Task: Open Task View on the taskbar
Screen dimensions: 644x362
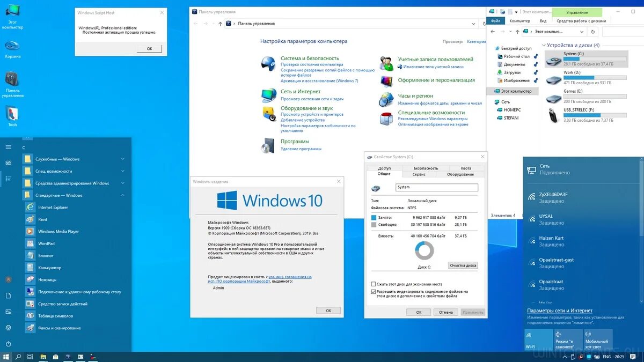Action: pyautogui.click(x=31, y=357)
